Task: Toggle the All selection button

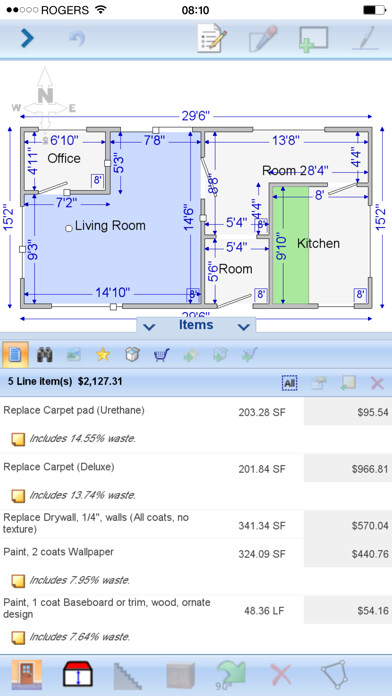Action: (x=289, y=383)
